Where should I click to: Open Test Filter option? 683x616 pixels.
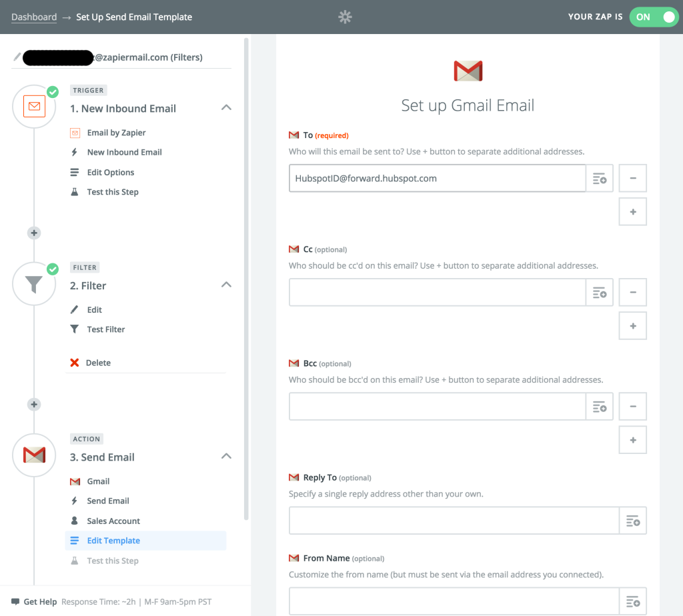point(106,329)
